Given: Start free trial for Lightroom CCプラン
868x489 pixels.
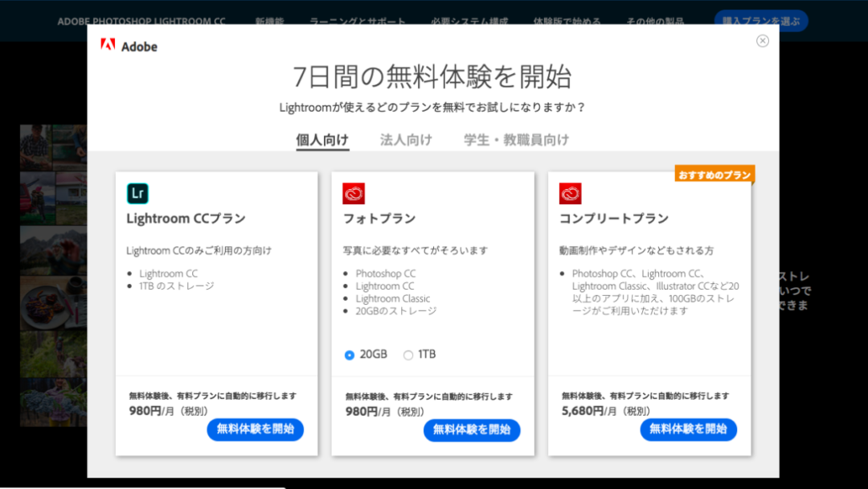Looking at the screenshot, I should (x=256, y=429).
